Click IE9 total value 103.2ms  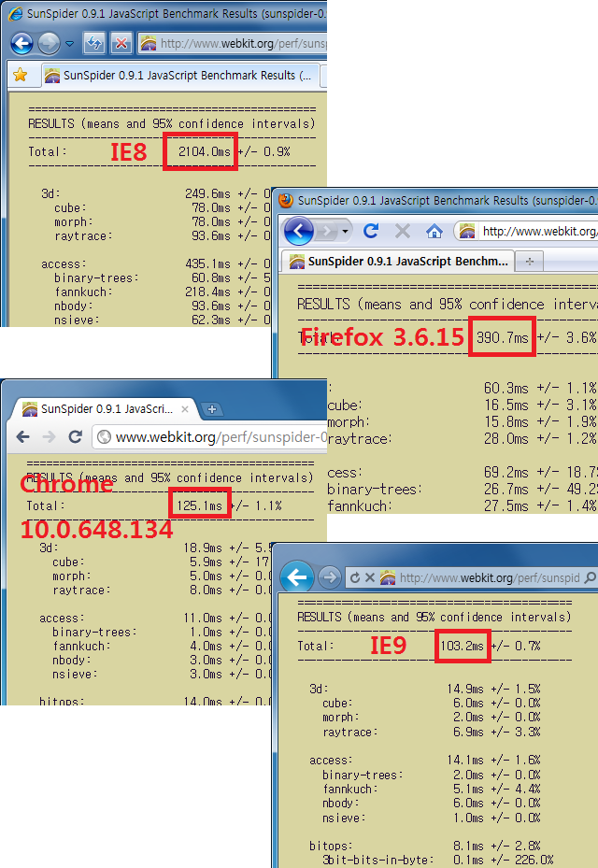pos(462,646)
